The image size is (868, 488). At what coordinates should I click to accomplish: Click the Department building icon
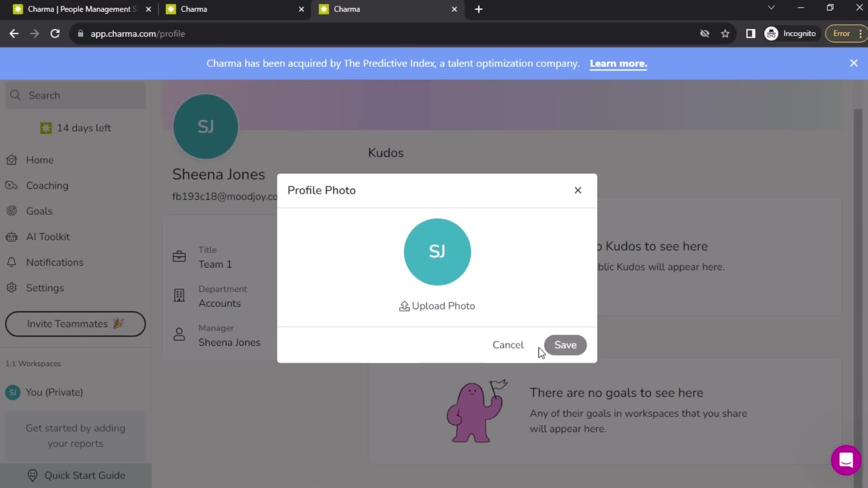point(179,296)
